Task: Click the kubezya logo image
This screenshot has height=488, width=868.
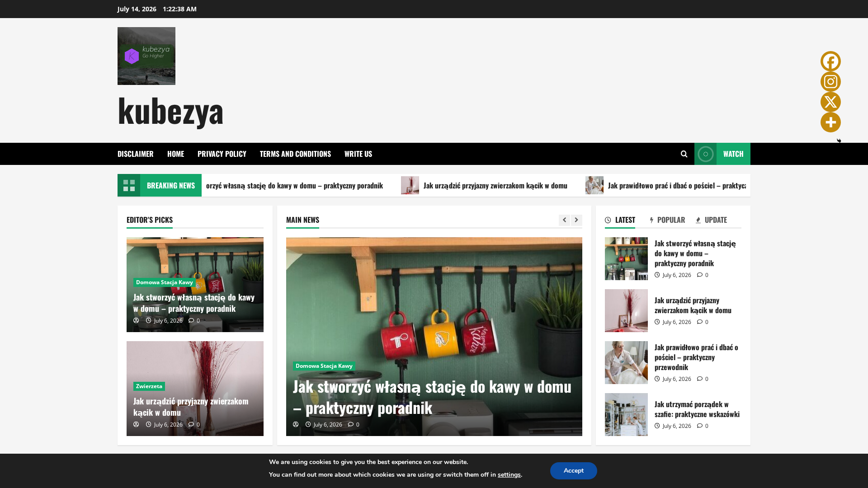Action: coord(146,56)
